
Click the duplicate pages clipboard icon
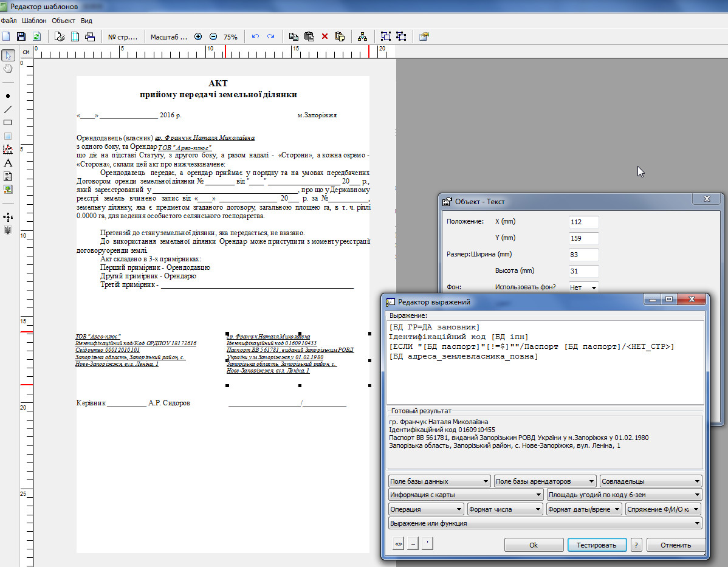point(340,36)
